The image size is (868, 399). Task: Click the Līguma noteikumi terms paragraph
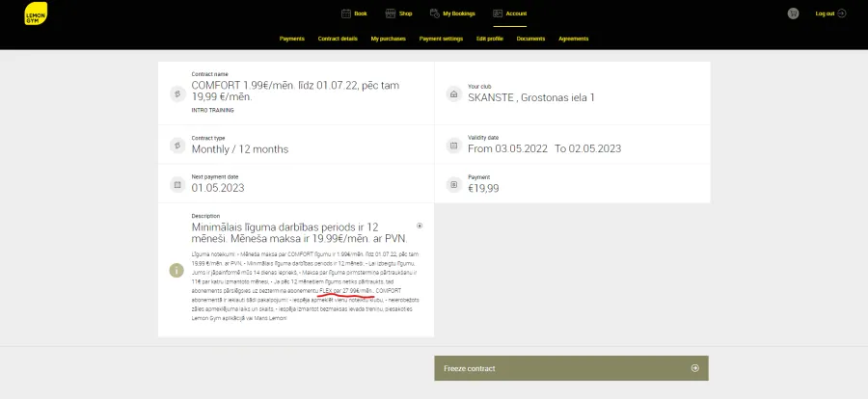(x=305, y=286)
